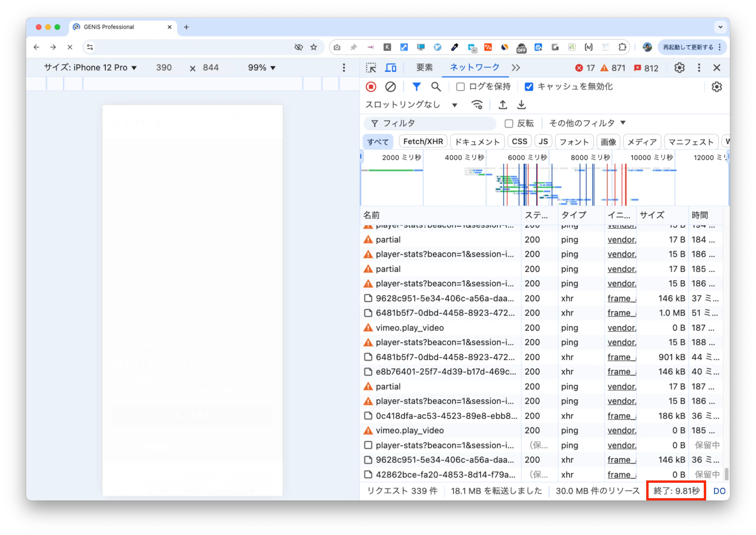Switch to the 要素 tab
The width and height of the screenshot is (756, 535).
tap(424, 68)
